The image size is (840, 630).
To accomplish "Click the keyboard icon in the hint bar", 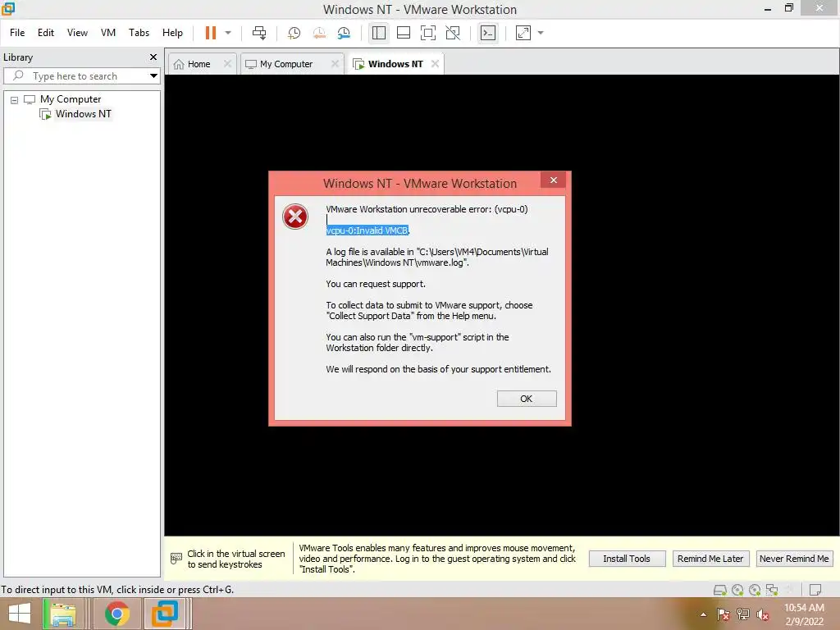I will 176,558.
